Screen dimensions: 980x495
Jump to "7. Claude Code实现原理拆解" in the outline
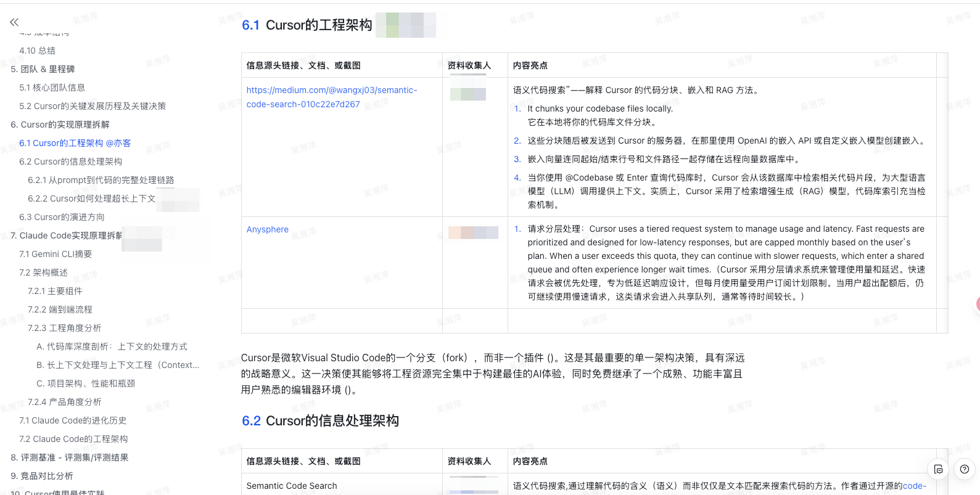pyautogui.click(x=66, y=235)
